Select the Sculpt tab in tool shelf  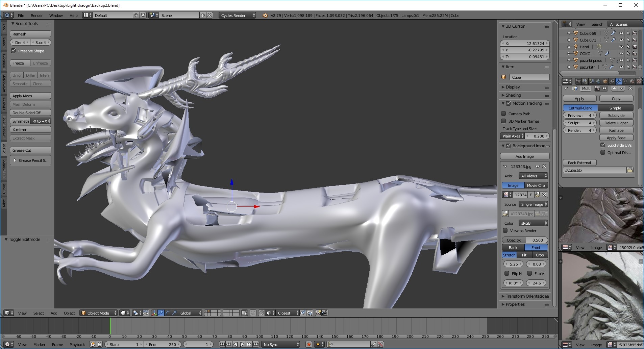click(4, 149)
